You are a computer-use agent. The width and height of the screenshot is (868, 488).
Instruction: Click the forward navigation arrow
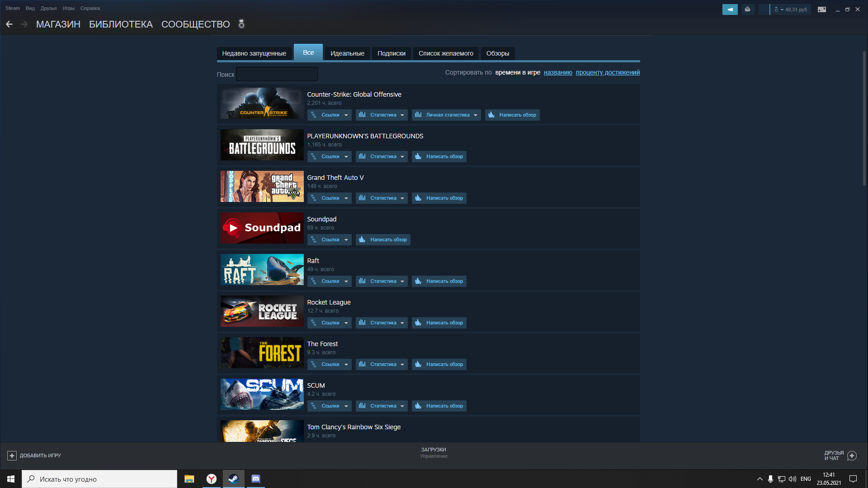tap(24, 24)
